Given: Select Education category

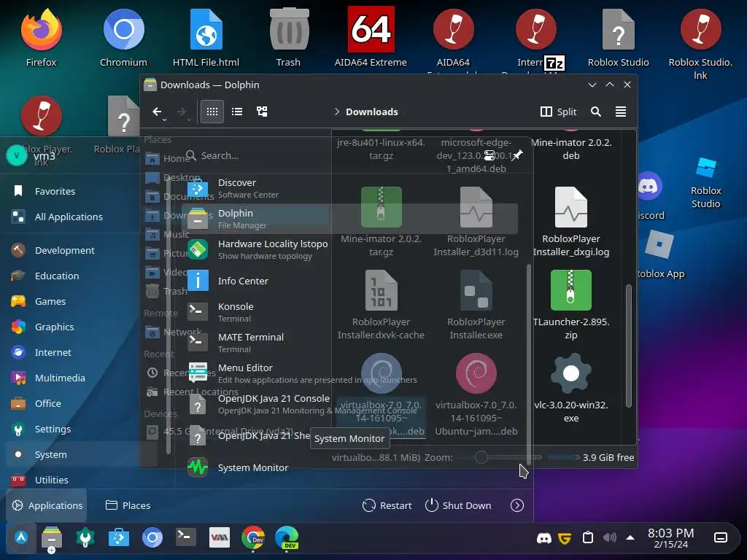Looking at the screenshot, I should 81,276.
